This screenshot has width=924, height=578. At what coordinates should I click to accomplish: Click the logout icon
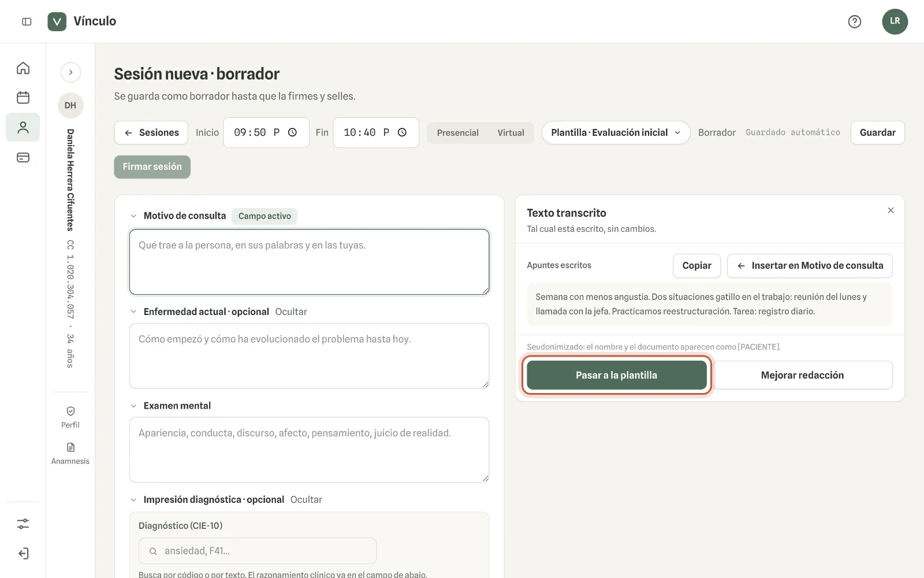[23, 553]
